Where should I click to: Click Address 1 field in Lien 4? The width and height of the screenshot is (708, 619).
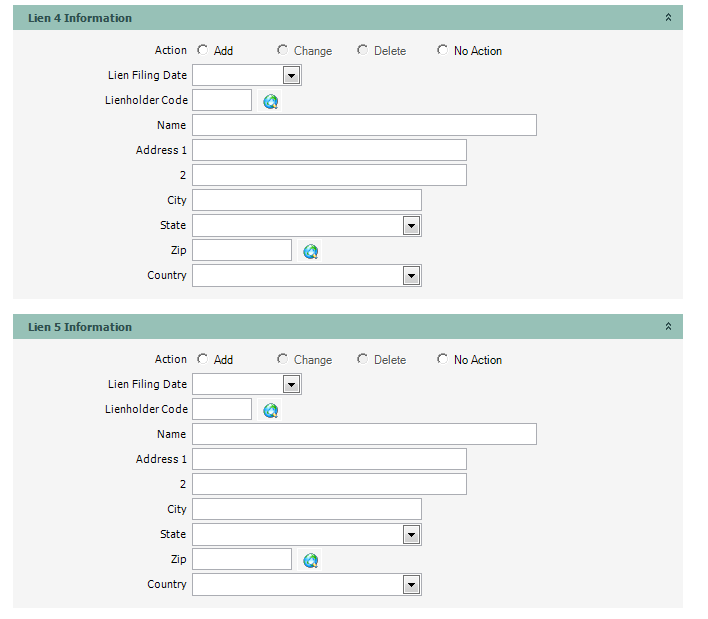coord(329,150)
